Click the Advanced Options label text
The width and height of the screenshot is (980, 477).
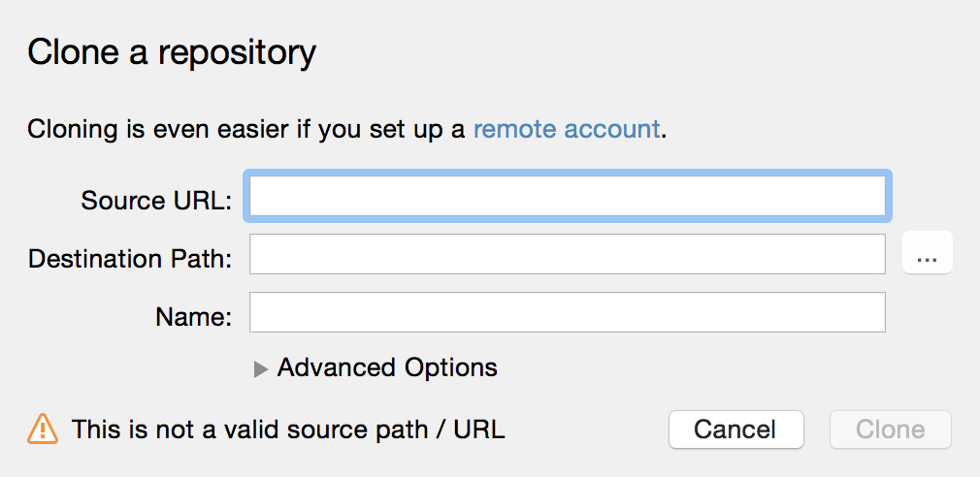click(x=387, y=367)
